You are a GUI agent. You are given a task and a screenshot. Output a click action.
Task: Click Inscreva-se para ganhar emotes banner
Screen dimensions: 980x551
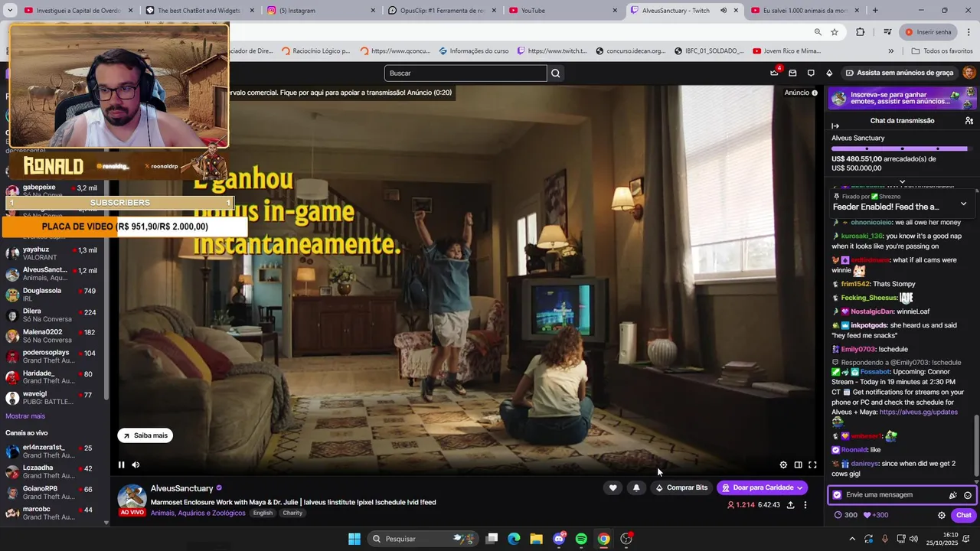pos(903,98)
